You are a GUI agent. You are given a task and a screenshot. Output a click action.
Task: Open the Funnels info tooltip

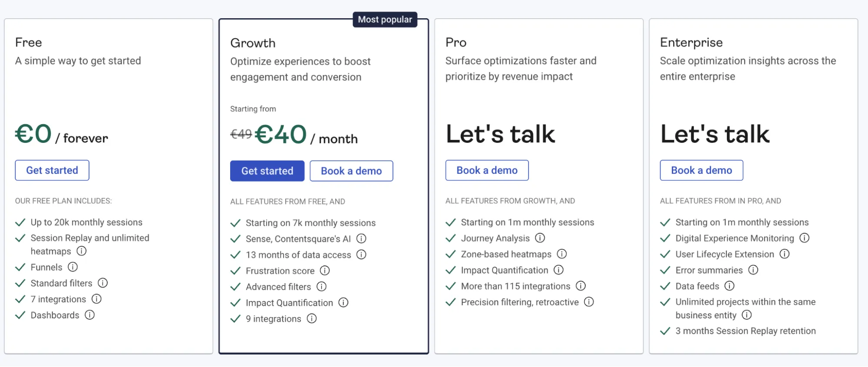point(73,267)
